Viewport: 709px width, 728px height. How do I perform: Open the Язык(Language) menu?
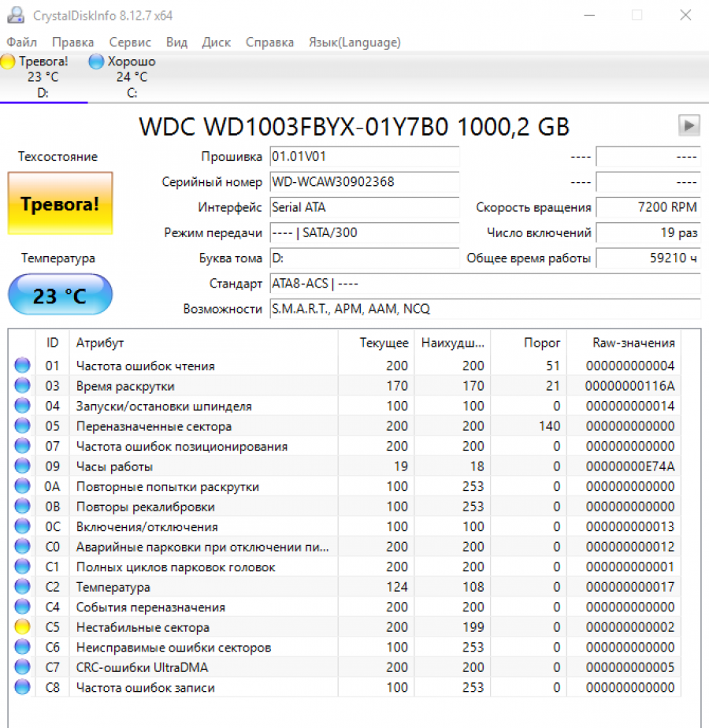click(x=354, y=43)
